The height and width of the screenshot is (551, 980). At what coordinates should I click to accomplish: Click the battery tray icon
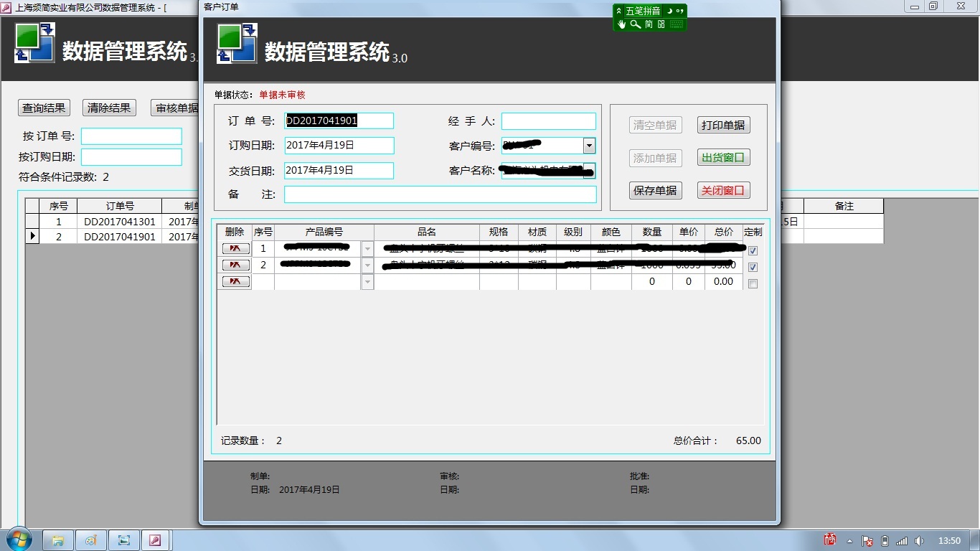pos(885,541)
